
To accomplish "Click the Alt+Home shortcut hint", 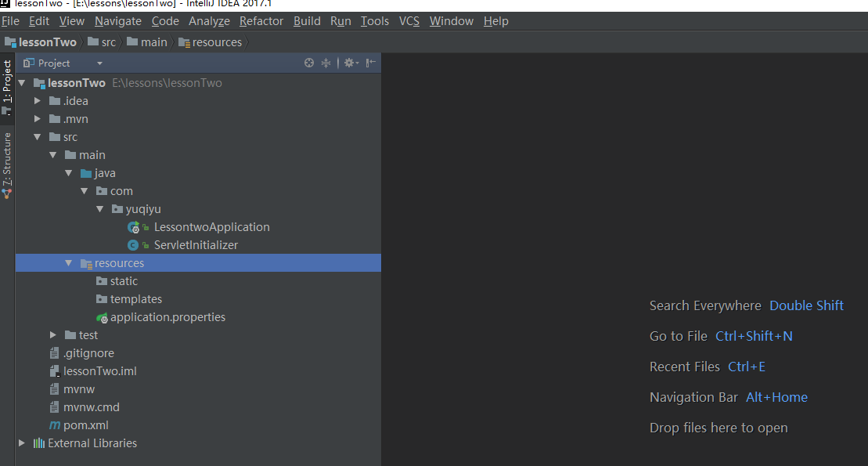I will point(776,397).
